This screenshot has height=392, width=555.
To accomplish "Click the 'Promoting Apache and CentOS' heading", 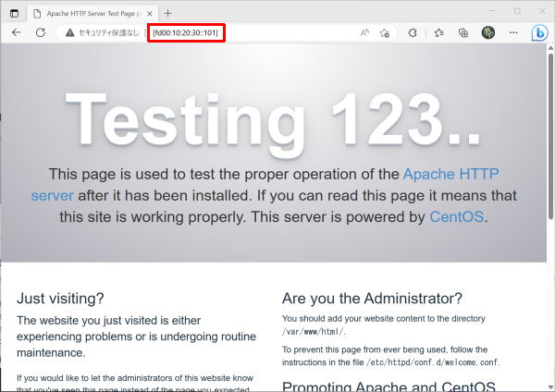I will (388, 386).
